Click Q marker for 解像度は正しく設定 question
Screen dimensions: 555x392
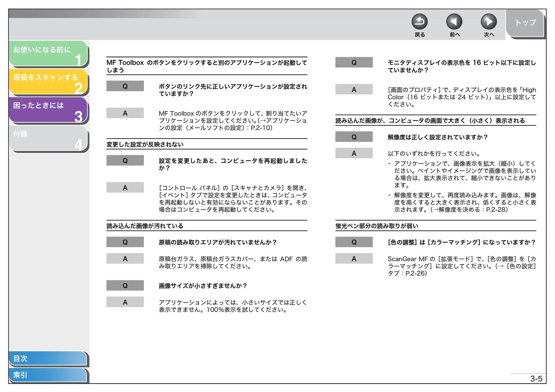354,137
